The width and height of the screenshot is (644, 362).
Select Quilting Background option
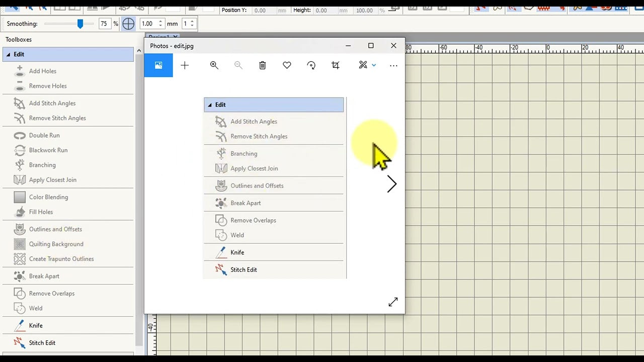56,244
